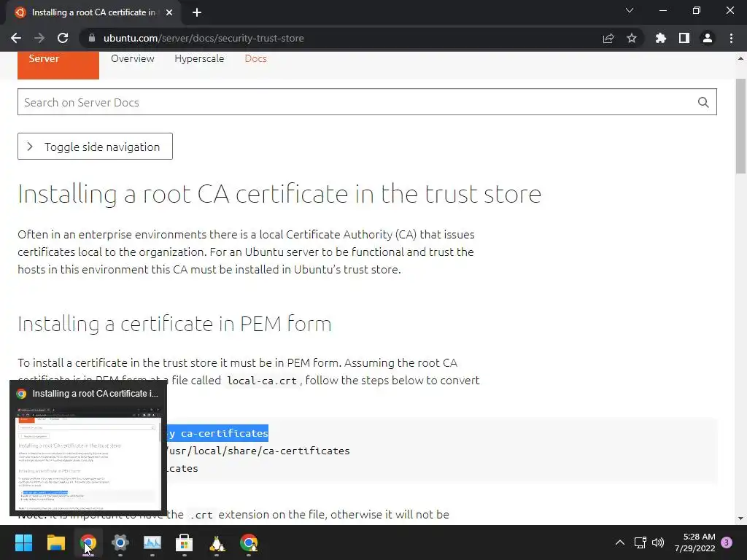Click the scrollbar up arrow
747x560 pixels.
pos(740,58)
